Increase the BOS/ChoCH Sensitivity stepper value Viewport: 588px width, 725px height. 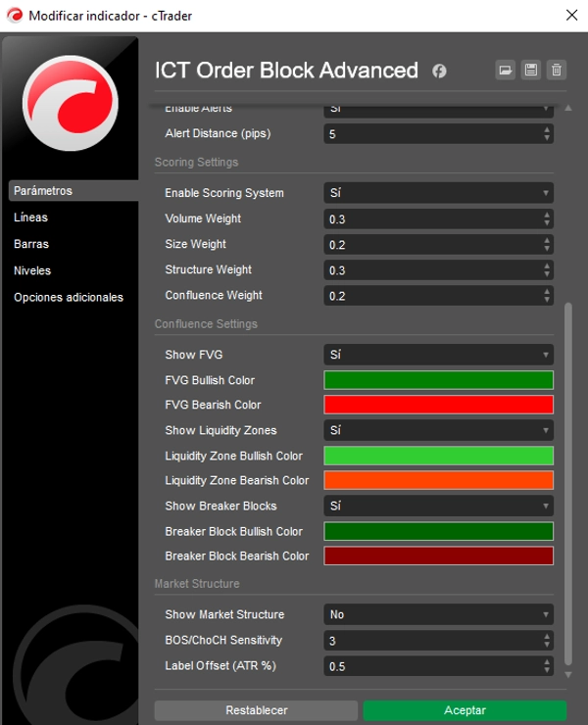pos(547,636)
